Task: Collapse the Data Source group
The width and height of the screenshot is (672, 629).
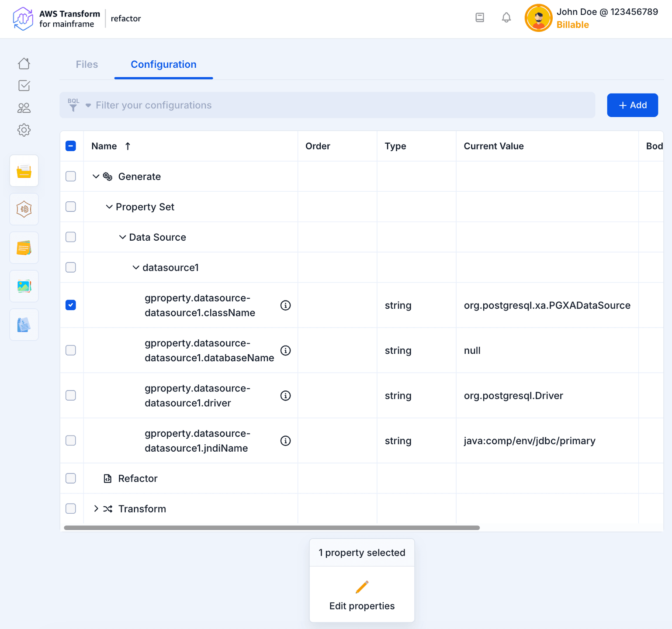Action: [122, 237]
